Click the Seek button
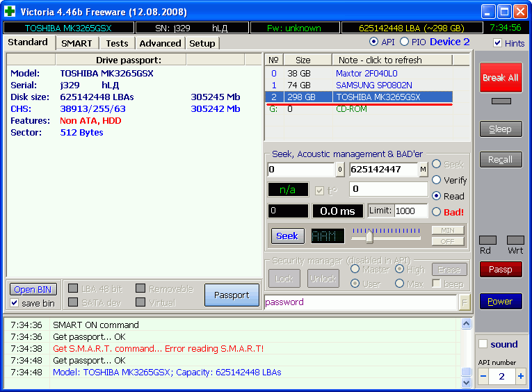Viewport: 532px width, 392px height. (287, 236)
